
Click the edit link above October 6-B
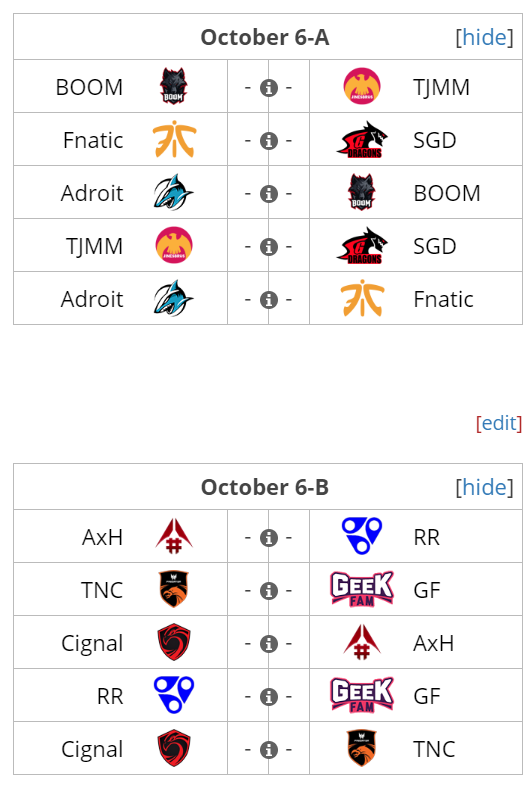(499, 423)
